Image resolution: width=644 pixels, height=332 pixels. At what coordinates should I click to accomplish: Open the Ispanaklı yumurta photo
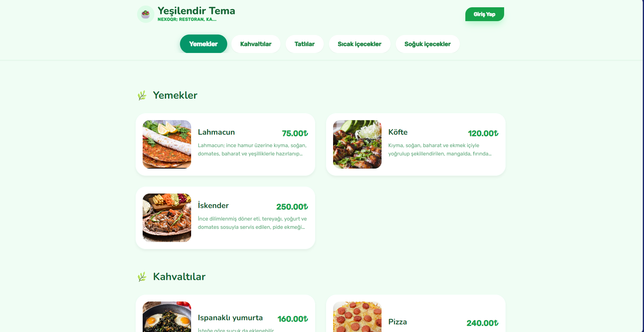coord(167,317)
